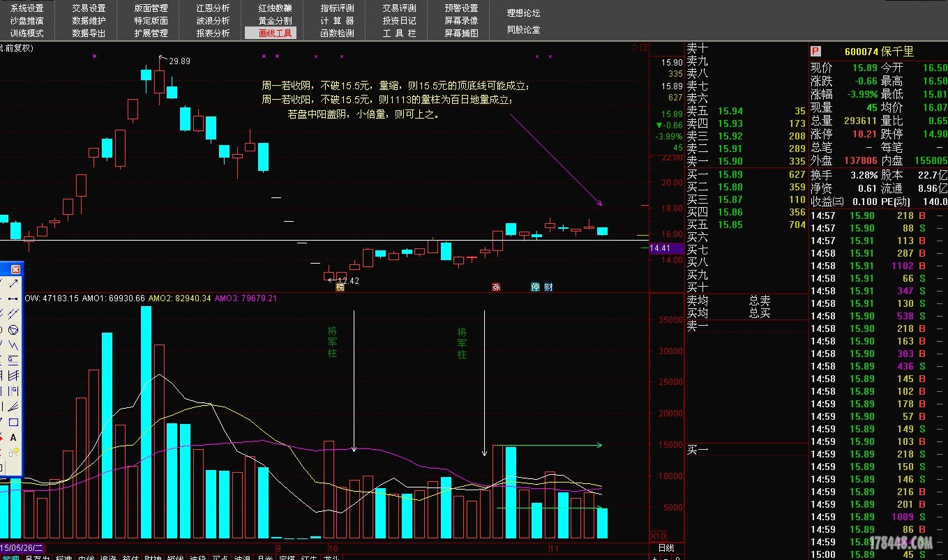948x560 pixels.
Task: Select the line segment with endpoints tool
Action: pyautogui.click(x=13, y=298)
